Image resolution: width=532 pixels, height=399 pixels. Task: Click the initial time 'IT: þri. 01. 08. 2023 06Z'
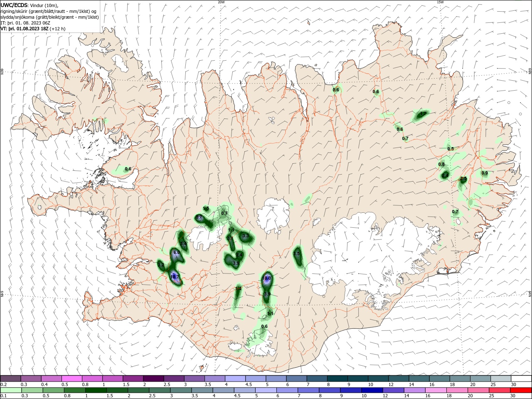click(x=25, y=23)
